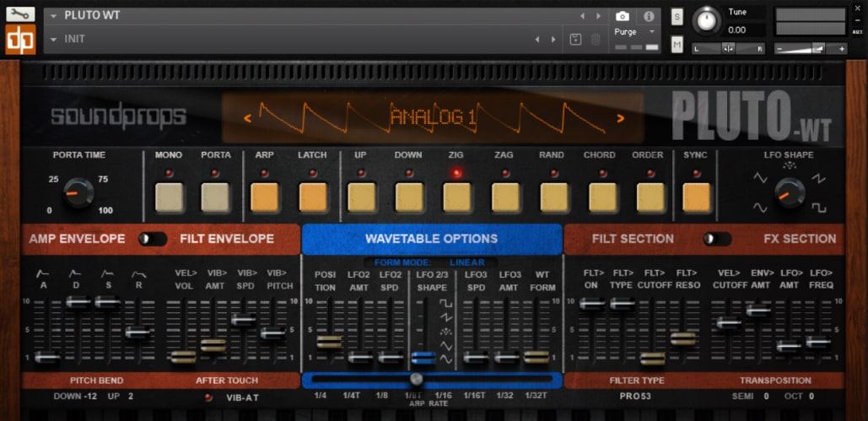The height and width of the screenshot is (421, 868).
Task: Go to previous instrument arrow beside PLUTO WT
Action: 582,16
